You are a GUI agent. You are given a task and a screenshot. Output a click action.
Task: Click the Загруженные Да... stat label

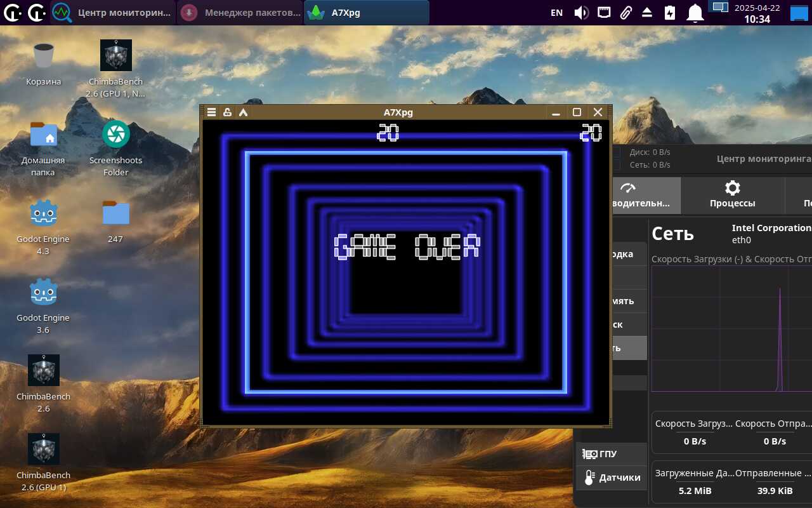tap(694, 473)
